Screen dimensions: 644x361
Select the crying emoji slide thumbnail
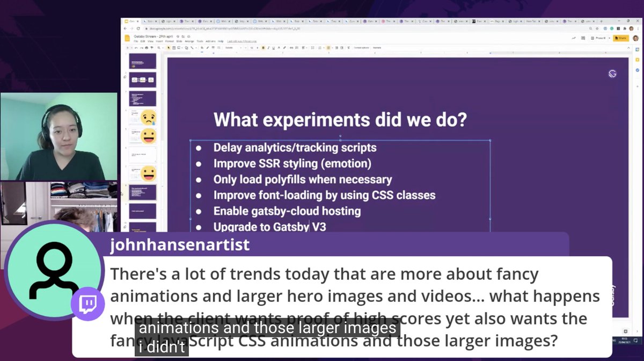pyautogui.click(x=143, y=117)
